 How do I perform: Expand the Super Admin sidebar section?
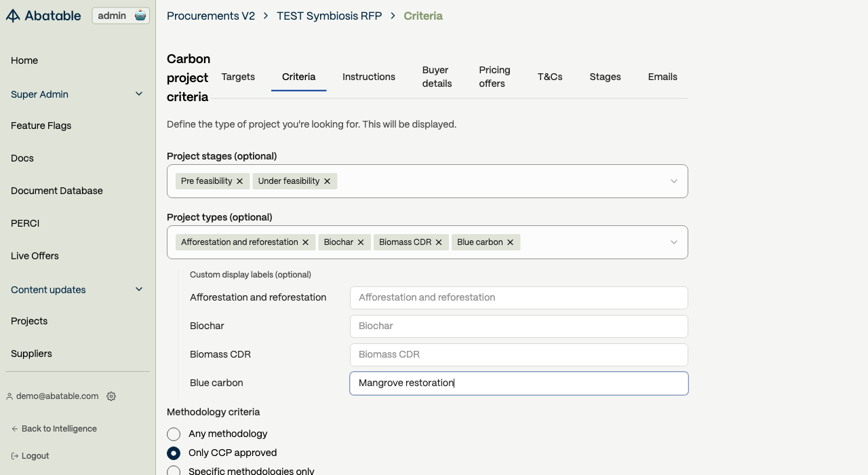tap(139, 94)
